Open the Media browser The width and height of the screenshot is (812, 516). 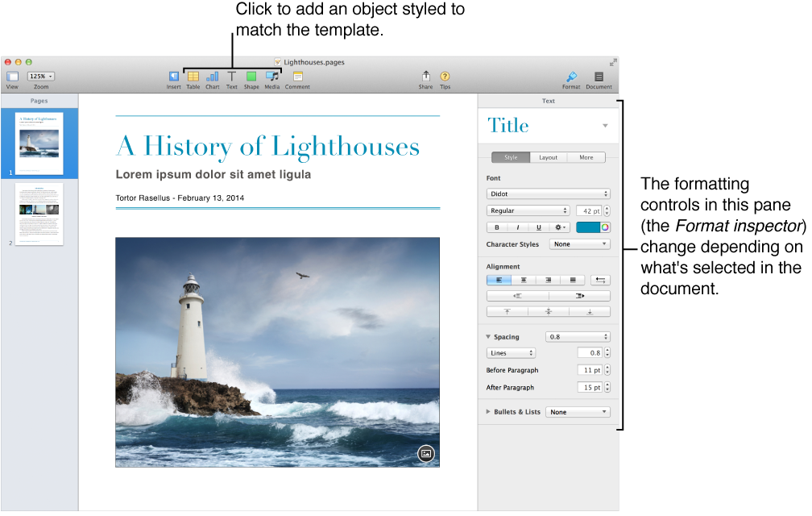(x=271, y=78)
